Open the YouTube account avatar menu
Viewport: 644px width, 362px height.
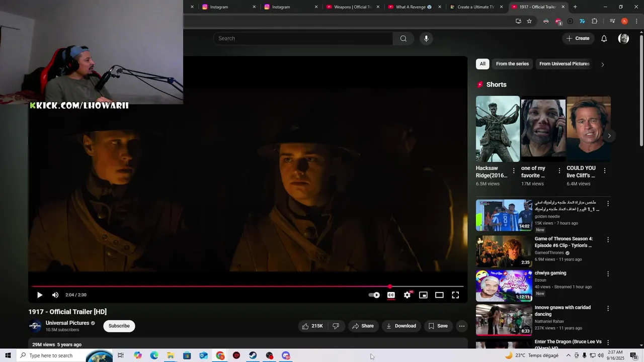[x=623, y=39]
